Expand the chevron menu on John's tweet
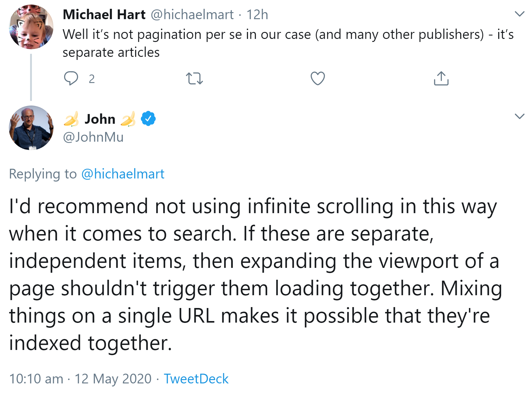This screenshot has width=532, height=398. [519, 116]
